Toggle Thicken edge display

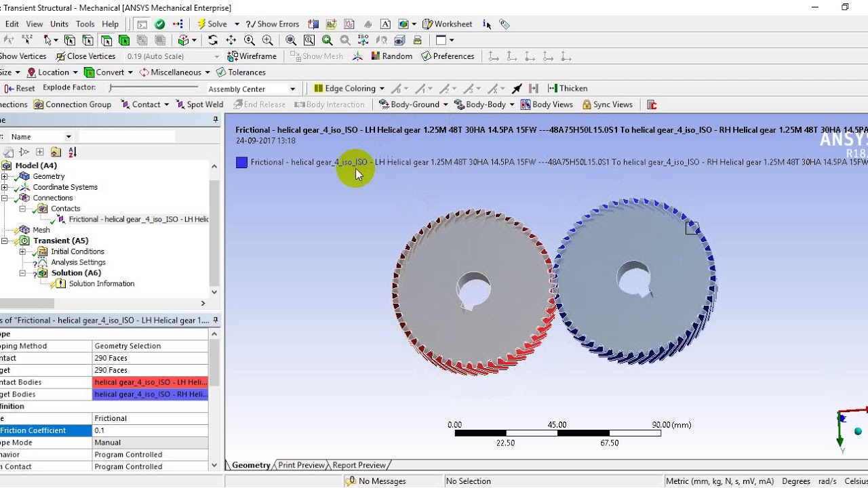(567, 88)
